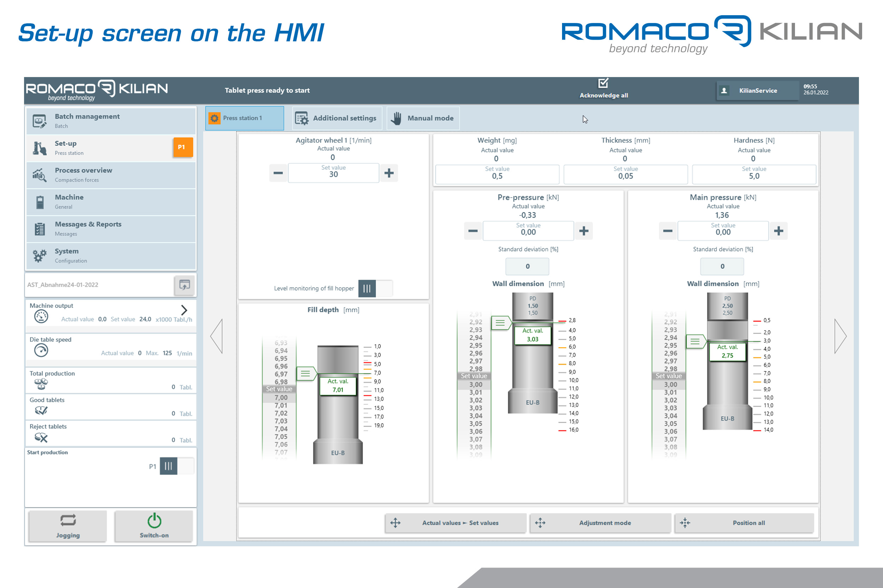This screenshot has height=588, width=883.
Task: Go to next page right arrow
Action: [x=840, y=336]
